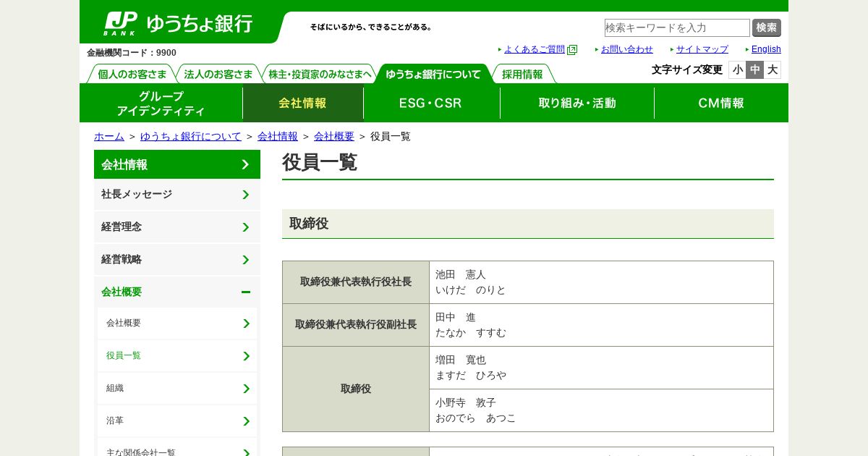Click the arrow beside 沿革 sub-item
Image resolution: width=868 pixels, height=456 pixels.
(x=246, y=421)
